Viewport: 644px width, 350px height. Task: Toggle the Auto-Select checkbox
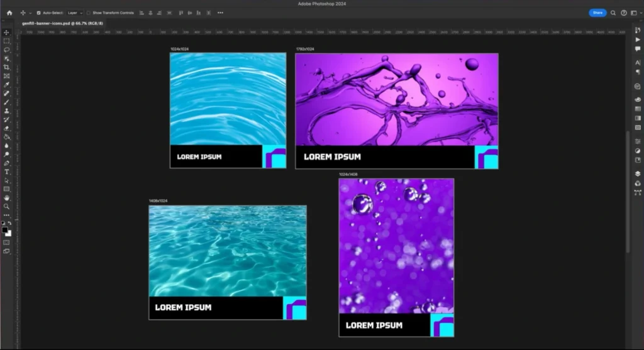pos(38,13)
